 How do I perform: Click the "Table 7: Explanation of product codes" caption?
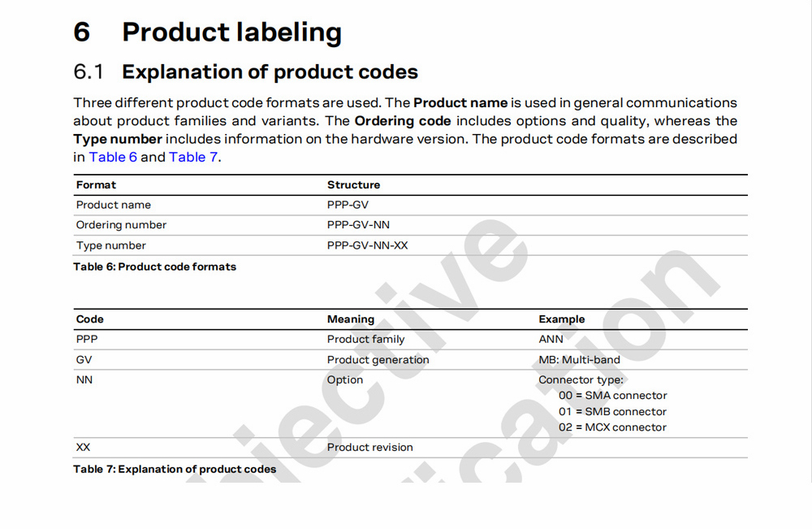(x=175, y=469)
